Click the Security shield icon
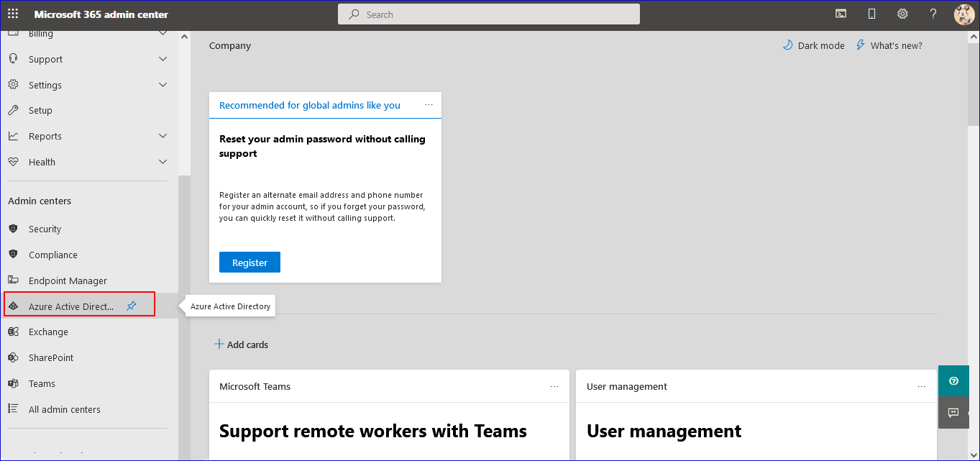980x461 pixels. 13,229
